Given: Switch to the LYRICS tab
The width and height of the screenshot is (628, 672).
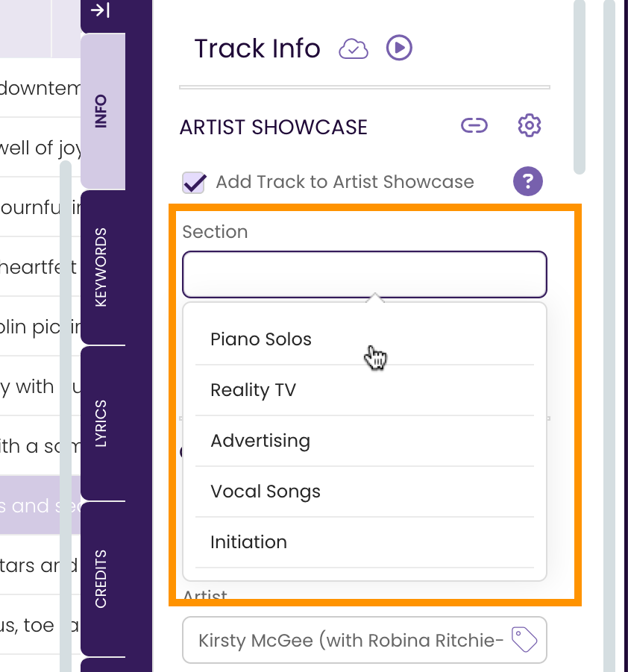Looking at the screenshot, I should 102,424.
